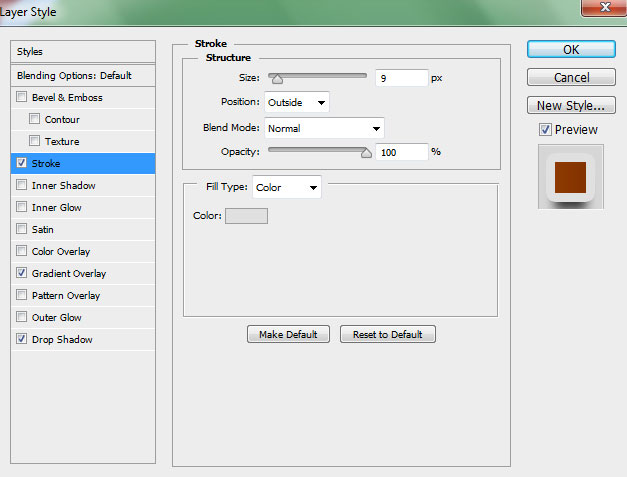This screenshot has height=477, width=627.
Task: Select the Contour label in the list
Action: pyautogui.click(x=62, y=120)
